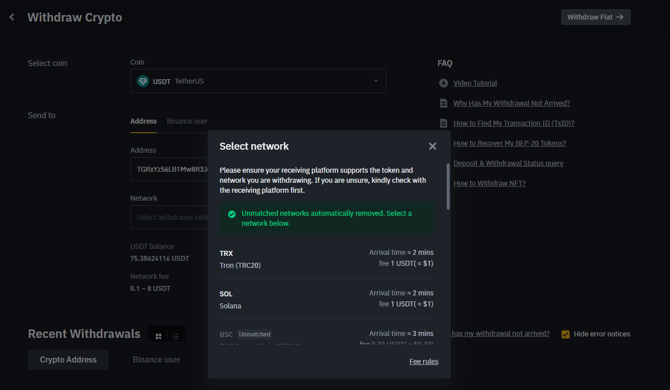The height and width of the screenshot is (390, 670).
Task: Click the network list scrollbar
Action: pyautogui.click(x=448, y=186)
